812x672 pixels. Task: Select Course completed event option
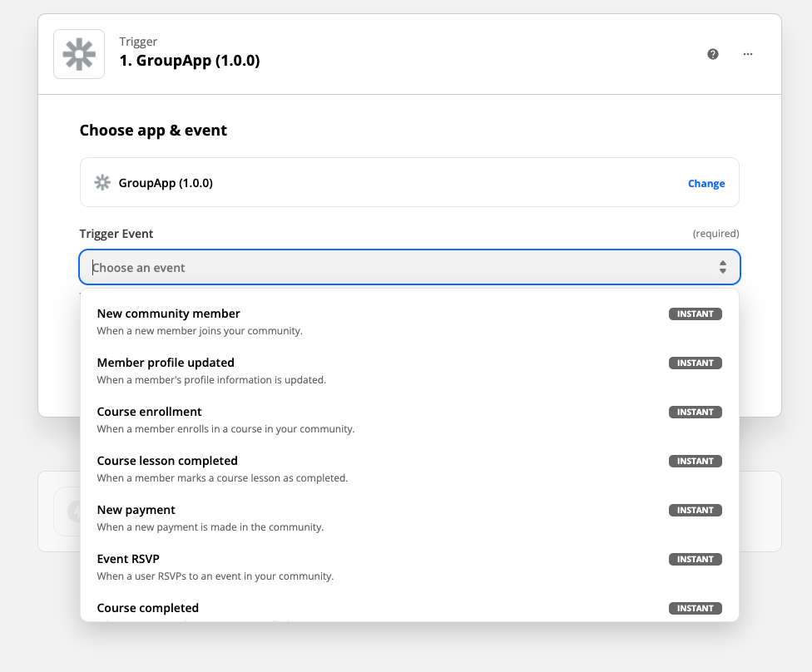click(x=148, y=608)
